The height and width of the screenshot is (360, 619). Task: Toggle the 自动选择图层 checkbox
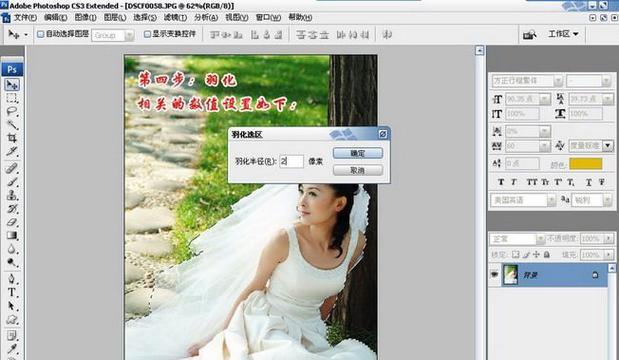click(40, 34)
